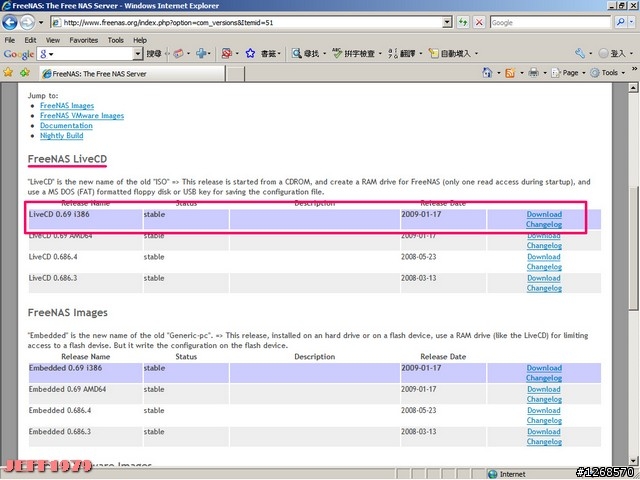
Task: Click the RSS Feeds orange icon
Action: click(510, 73)
